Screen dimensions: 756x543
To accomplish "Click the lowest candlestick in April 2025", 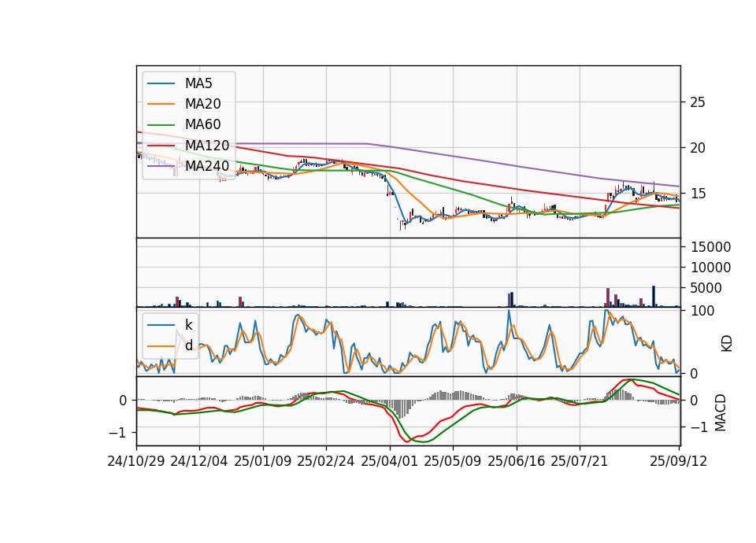I will (401, 224).
